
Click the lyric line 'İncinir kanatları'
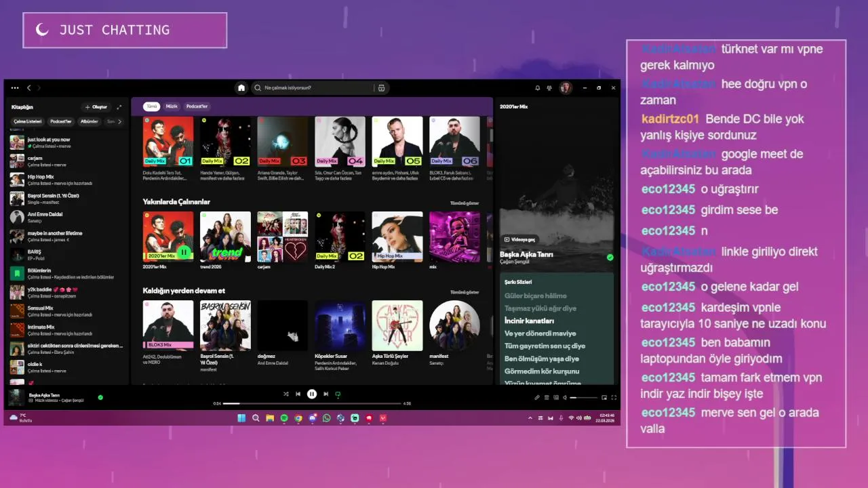click(x=529, y=321)
